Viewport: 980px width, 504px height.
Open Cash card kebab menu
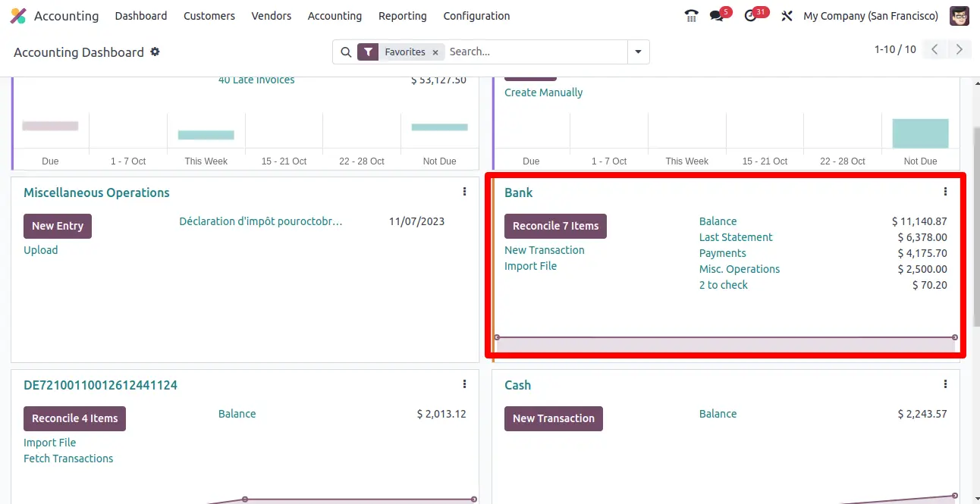point(945,384)
